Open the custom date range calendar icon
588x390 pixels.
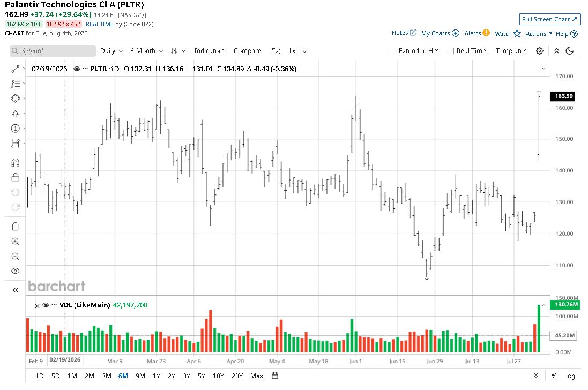click(x=275, y=376)
